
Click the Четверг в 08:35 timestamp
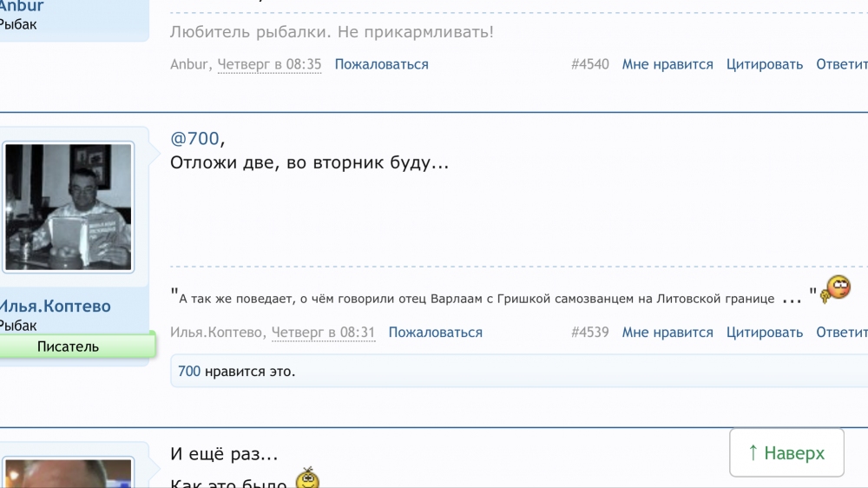tap(269, 64)
